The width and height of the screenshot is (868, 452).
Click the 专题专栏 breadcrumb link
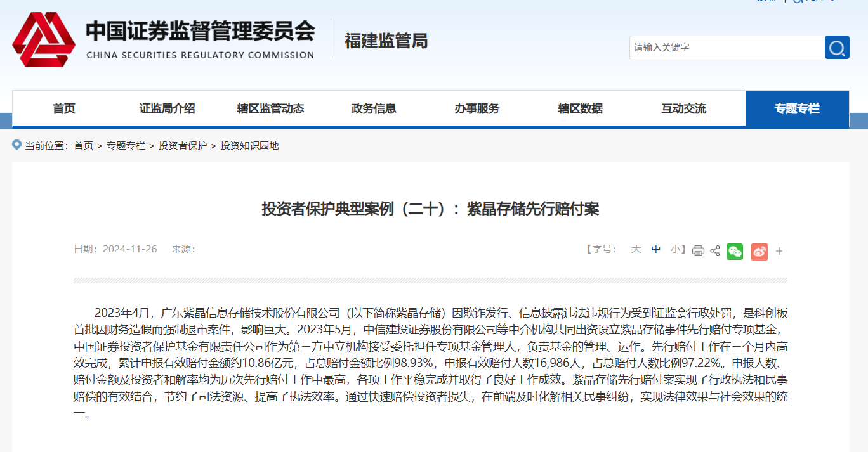[x=126, y=146]
